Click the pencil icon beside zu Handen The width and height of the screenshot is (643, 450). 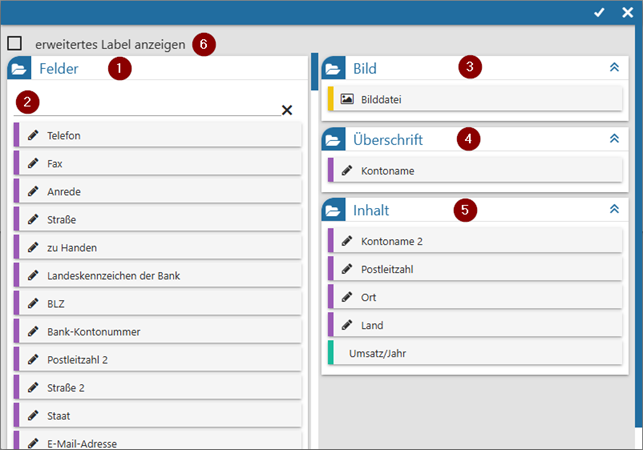pos(33,247)
